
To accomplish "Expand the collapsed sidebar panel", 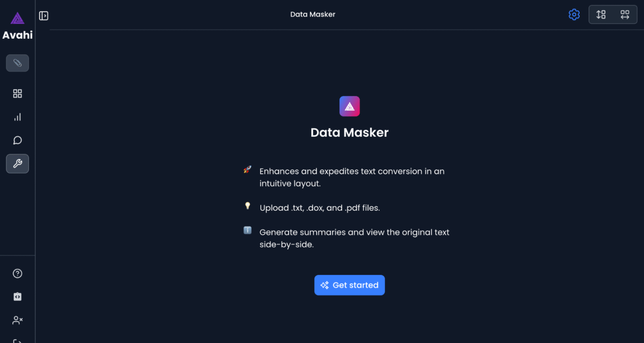I will point(44,15).
